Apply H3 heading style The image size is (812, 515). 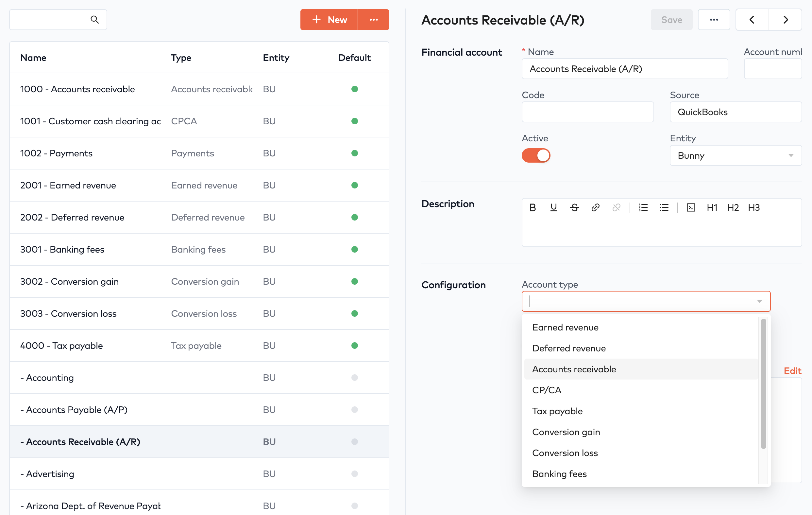click(x=754, y=207)
